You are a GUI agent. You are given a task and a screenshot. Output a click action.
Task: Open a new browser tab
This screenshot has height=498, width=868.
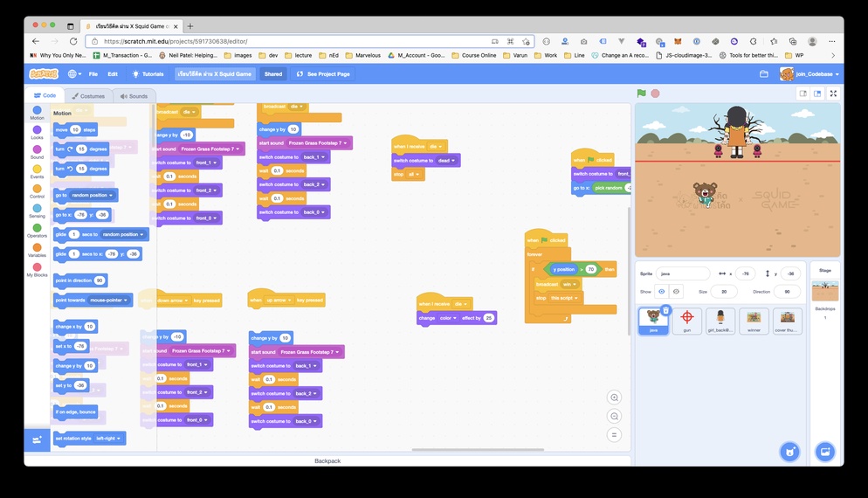(189, 26)
